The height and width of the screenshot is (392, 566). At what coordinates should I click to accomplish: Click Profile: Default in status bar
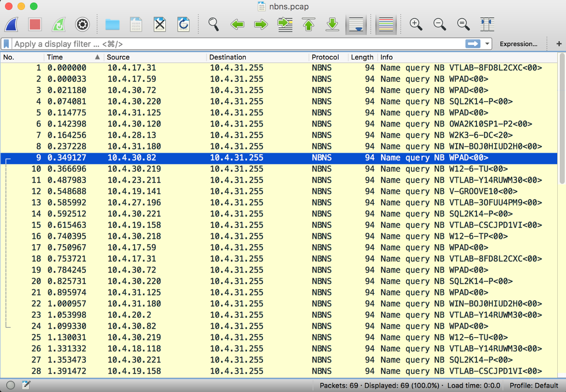pos(534,385)
